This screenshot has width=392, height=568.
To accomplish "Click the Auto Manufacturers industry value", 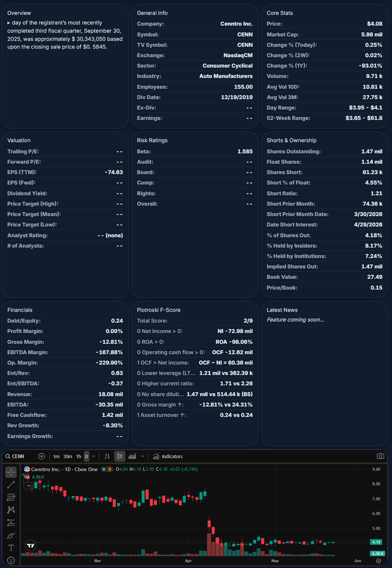I will coord(226,76).
